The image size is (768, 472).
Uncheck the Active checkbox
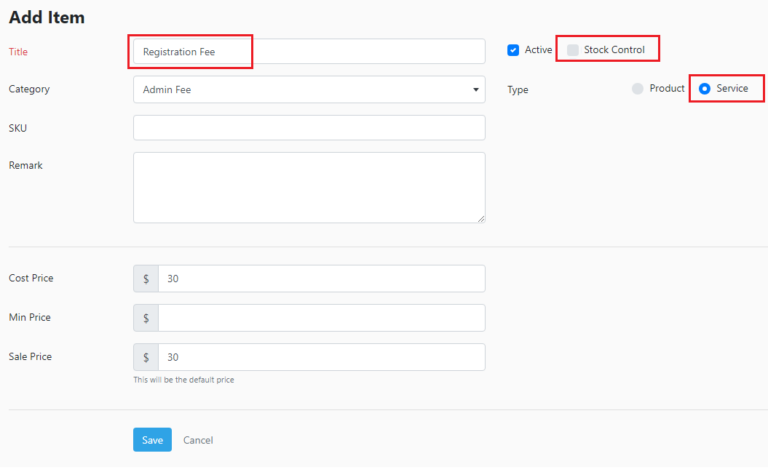513,50
